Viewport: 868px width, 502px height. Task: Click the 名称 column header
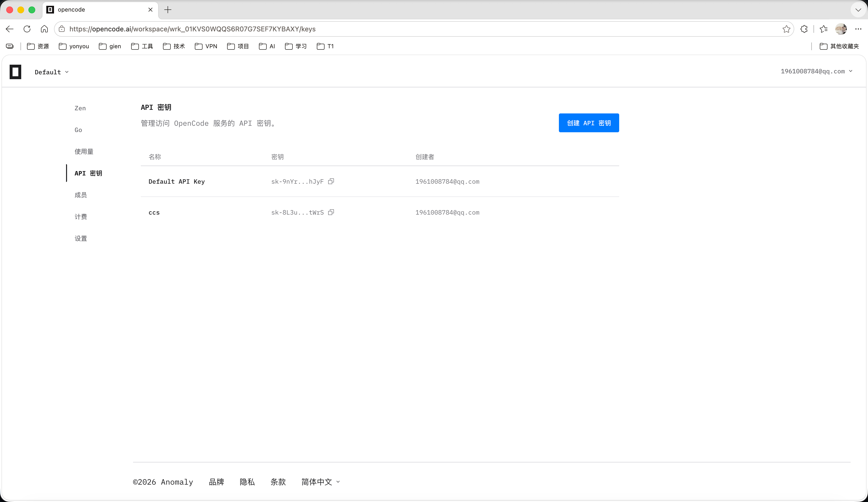coord(155,157)
